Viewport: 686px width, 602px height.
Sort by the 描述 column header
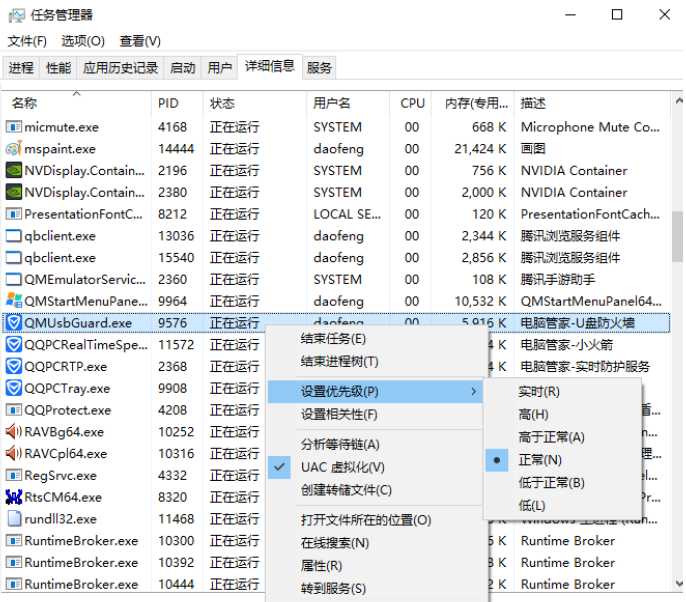coord(592,103)
